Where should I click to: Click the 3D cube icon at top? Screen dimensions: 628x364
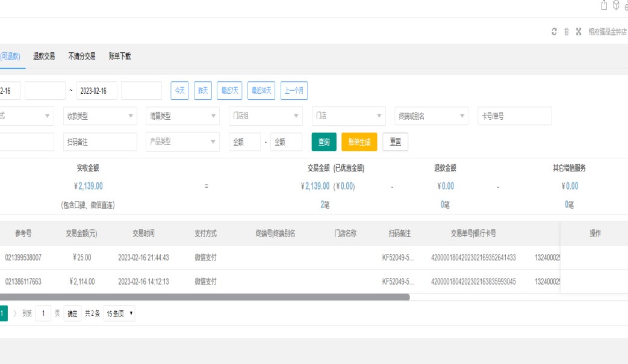pyautogui.click(x=616, y=5)
